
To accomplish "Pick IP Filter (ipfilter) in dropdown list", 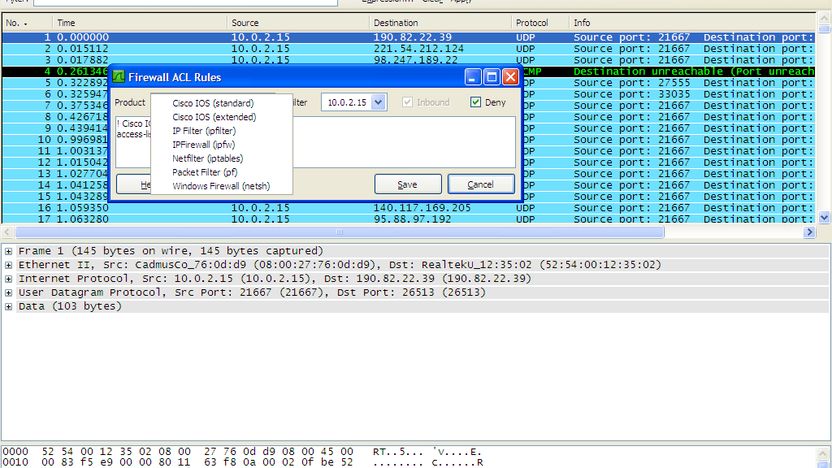I will click(x=204, y=131).
